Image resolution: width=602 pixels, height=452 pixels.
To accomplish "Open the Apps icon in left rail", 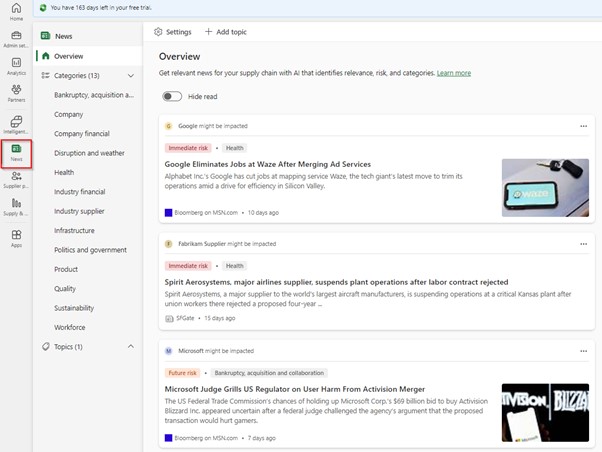I will tap(16, 235).
